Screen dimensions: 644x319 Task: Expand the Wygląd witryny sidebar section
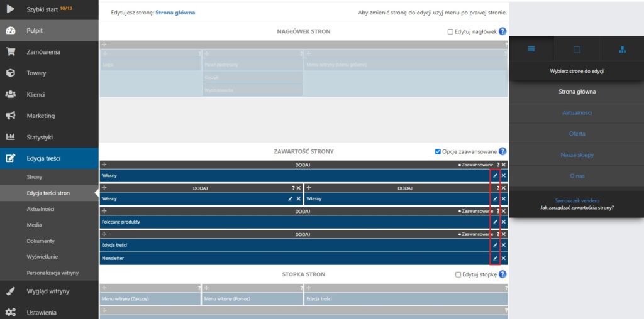(x=48, y=291)
